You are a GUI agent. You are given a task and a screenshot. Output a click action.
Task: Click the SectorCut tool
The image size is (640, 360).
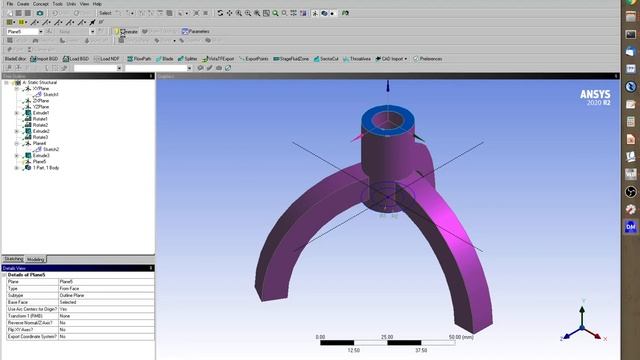click(326, 59)
